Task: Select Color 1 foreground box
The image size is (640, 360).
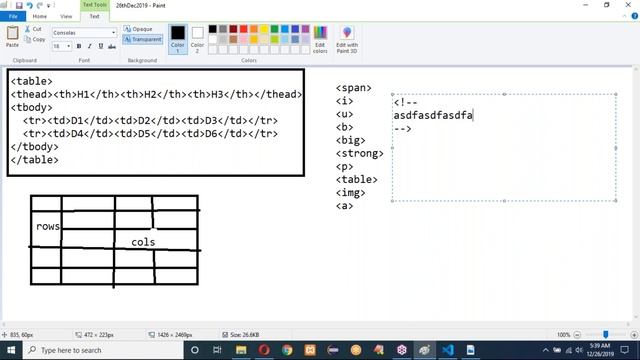Action: click(x=178, y=39)
